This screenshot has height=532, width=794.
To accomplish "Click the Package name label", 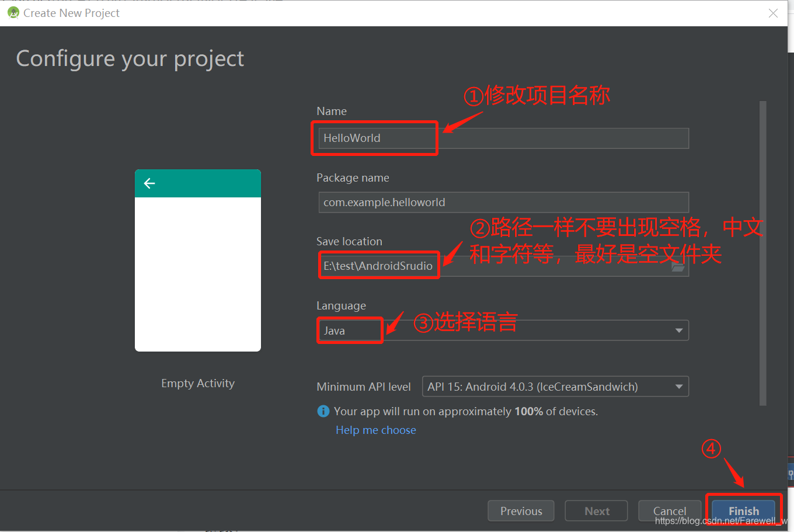I will coord(353,178).
